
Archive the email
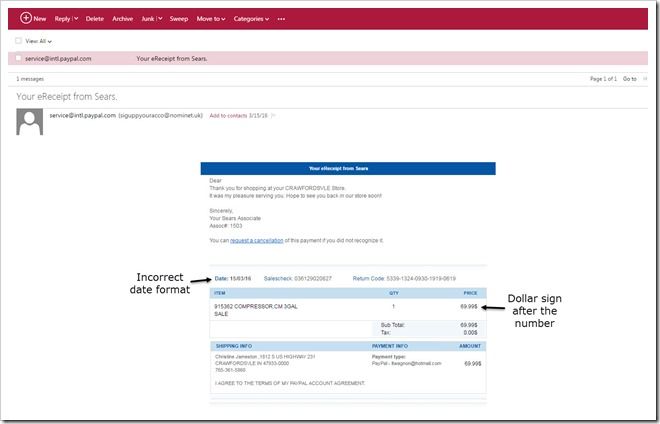122,19
